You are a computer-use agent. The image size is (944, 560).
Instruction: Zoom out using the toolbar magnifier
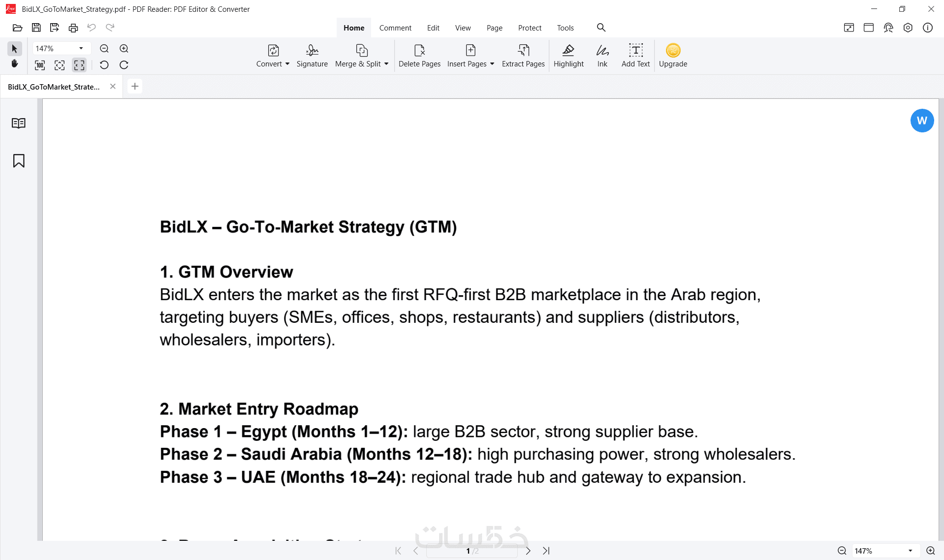click(104, 49)
